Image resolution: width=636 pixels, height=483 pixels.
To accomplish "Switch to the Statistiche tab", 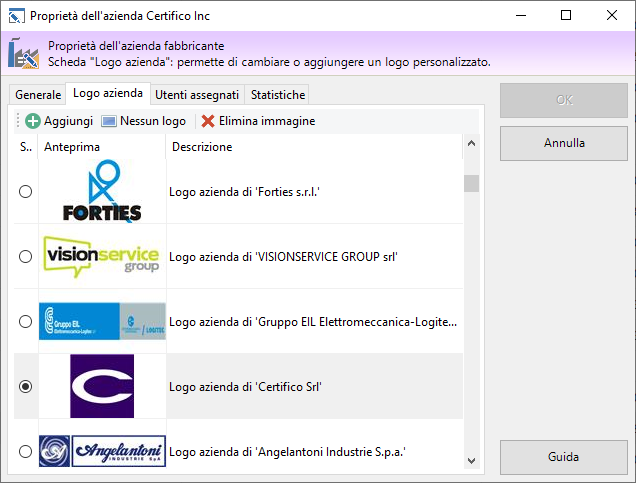I will point(278,94).
